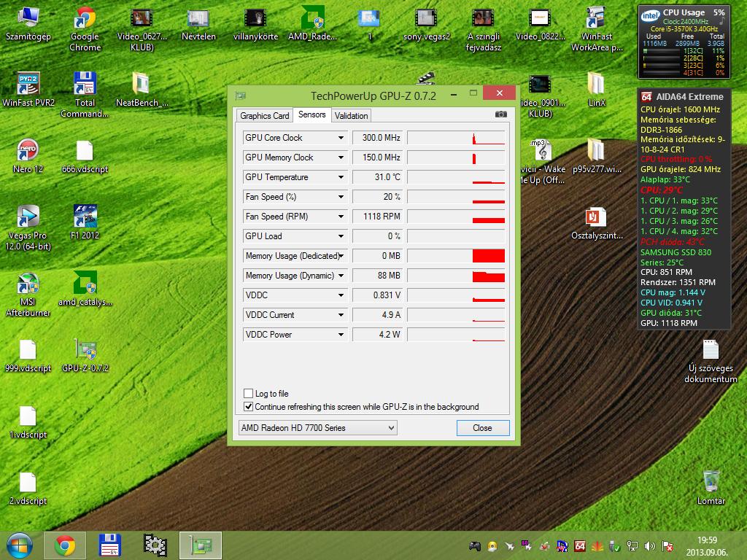Expand the VDDC sensor dropdown
This screenshot has height=560, width=747.
pyautogui.click(x=341, y=295)
